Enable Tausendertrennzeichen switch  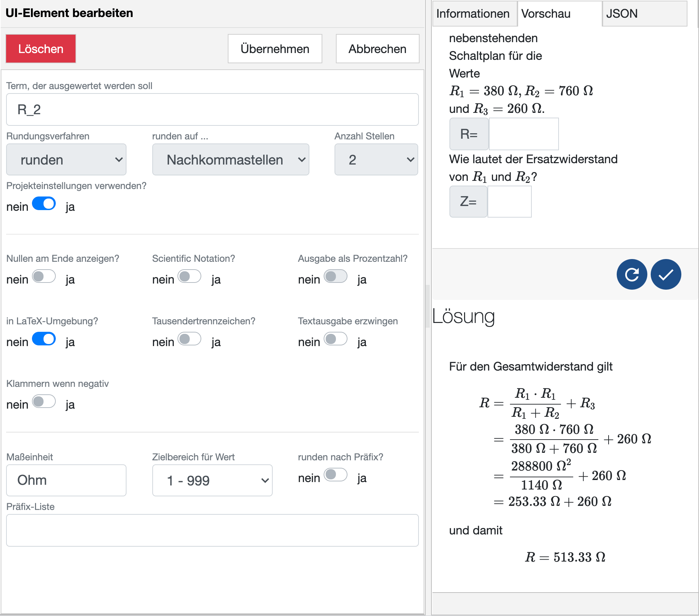[189, 339]
